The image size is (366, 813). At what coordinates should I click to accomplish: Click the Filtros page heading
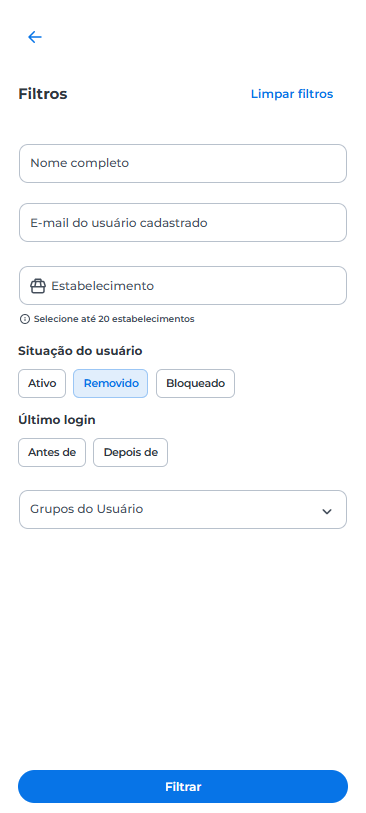coord(43,94)
